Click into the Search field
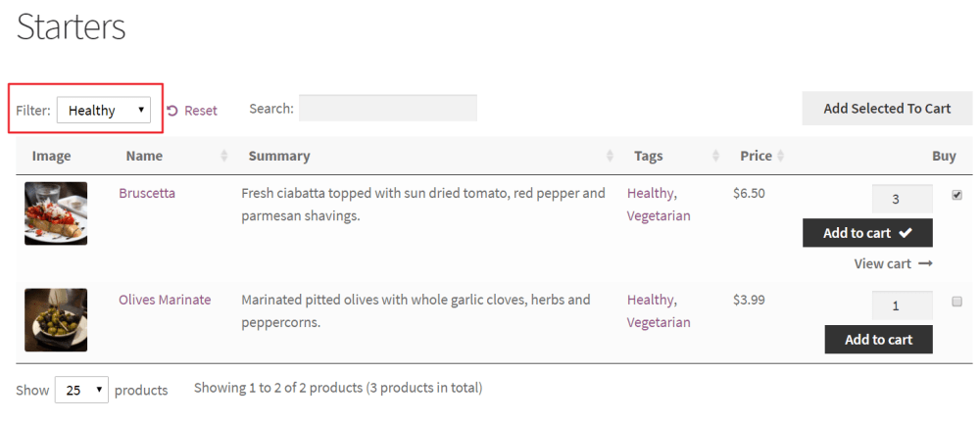Screen dimensions: 980x421 click(x=387, y=109)
